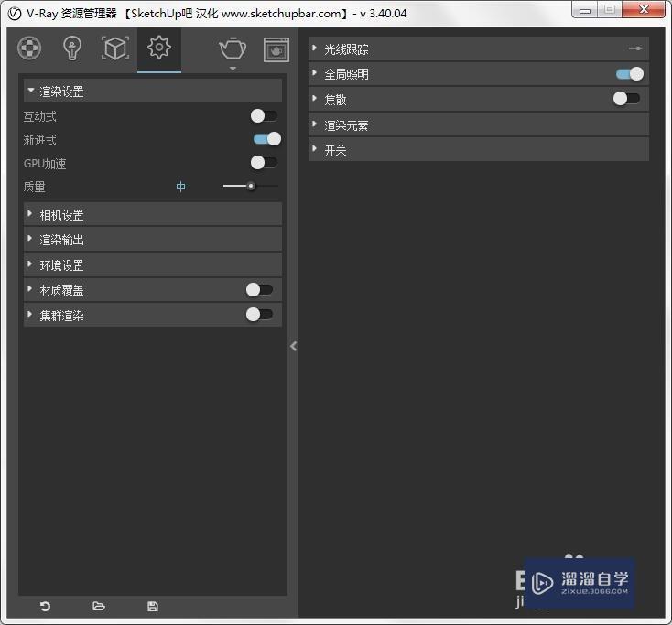This screenshot has width=672, height=625.
Task: Collapse the right panel with the chevron
Action: 294,346
